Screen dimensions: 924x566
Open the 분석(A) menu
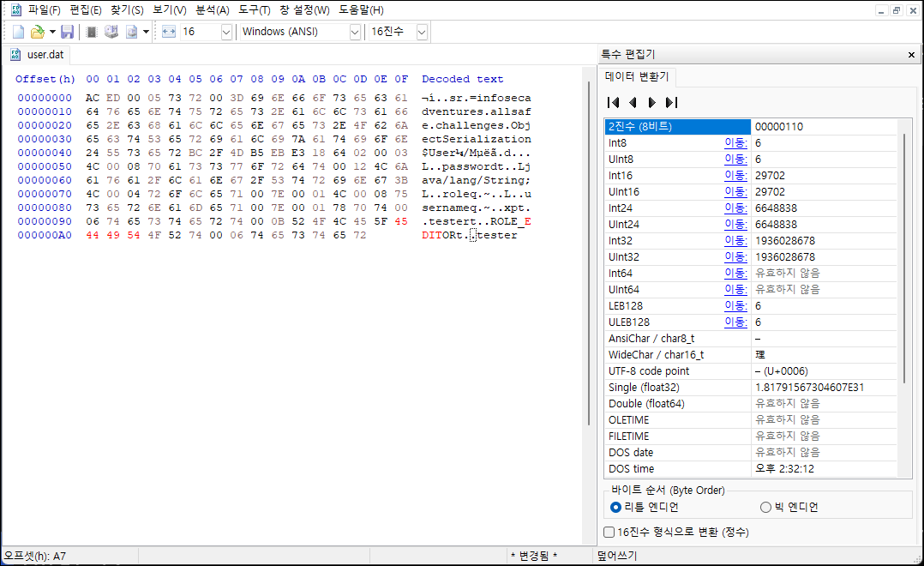213,10
